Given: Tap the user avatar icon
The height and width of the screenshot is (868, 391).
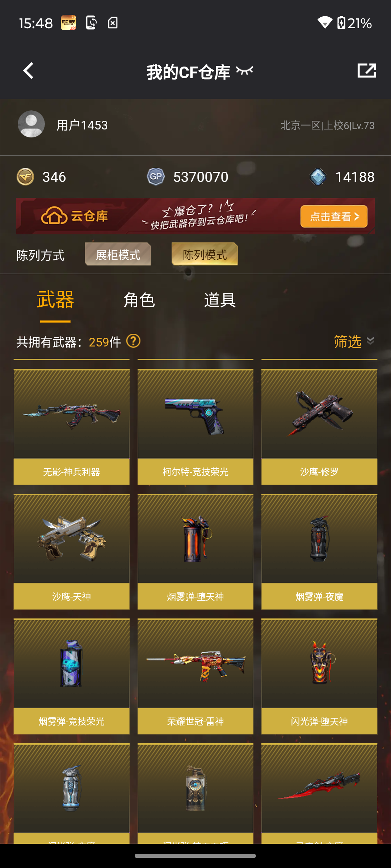Looking at the screenshot, I should click(x=31, y=124).
